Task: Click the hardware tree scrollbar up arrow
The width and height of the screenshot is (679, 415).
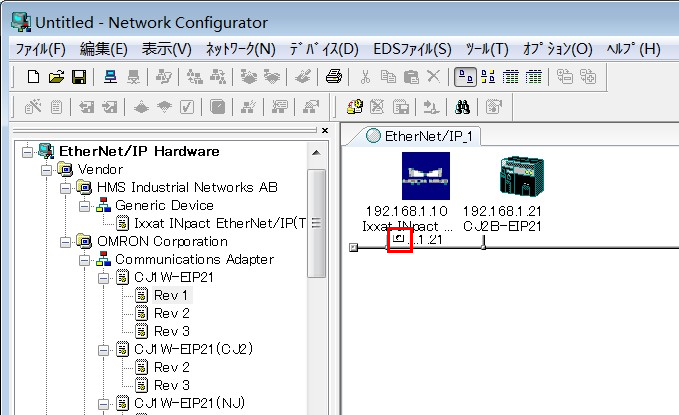Action: point(317,153)
